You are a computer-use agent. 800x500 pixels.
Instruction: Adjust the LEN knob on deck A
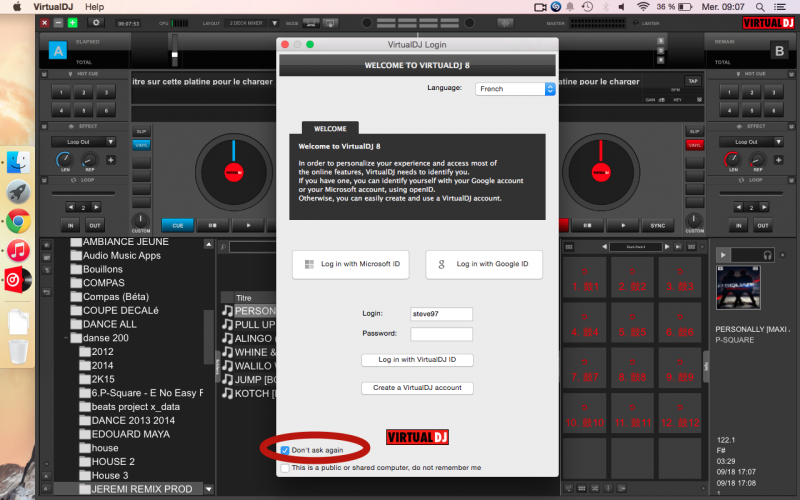64,160
